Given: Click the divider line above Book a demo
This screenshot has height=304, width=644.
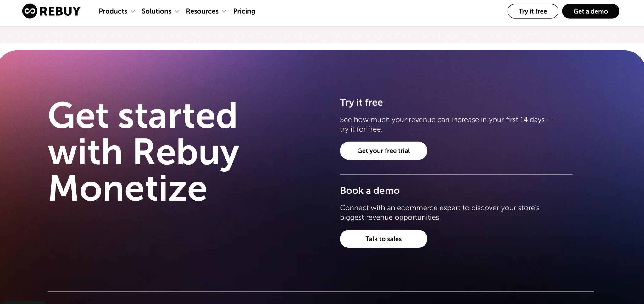Looking at the screenshot, I should coord(456,174).
